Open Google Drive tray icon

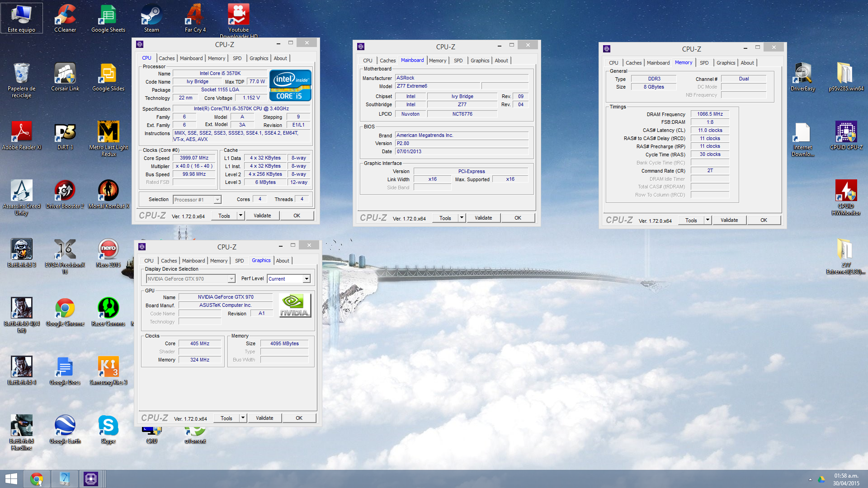(x=821, y=479)
